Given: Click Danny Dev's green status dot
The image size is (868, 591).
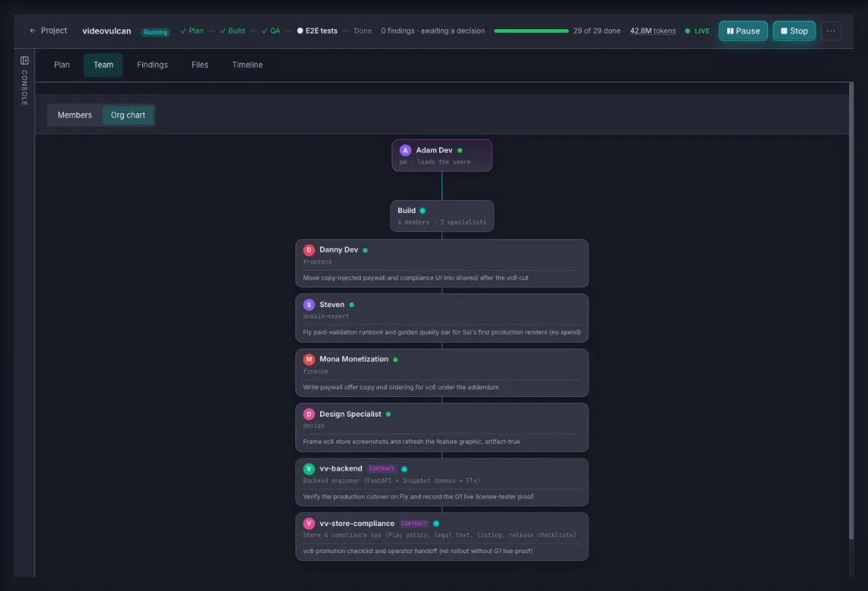Looking at the screenshot, I should click(365, 250).
